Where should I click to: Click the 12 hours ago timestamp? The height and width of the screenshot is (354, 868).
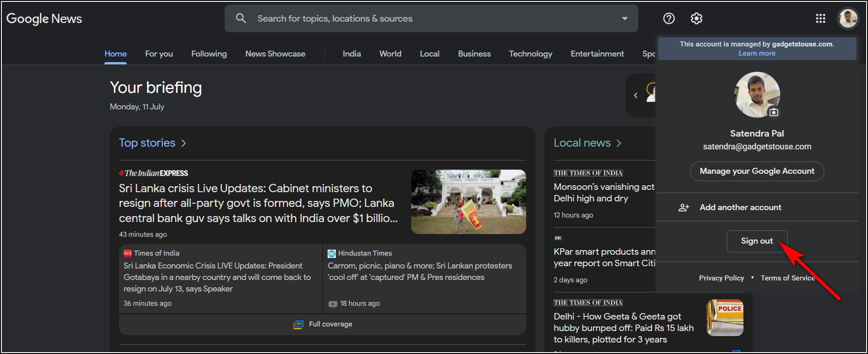(573, 215)
